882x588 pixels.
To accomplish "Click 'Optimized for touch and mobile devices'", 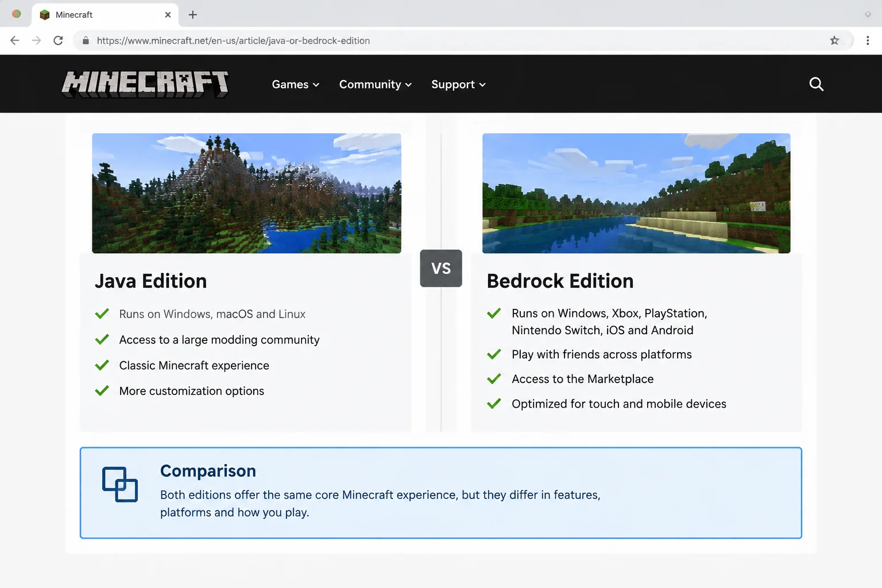I will pyautogui.click(x=619, y=404).
